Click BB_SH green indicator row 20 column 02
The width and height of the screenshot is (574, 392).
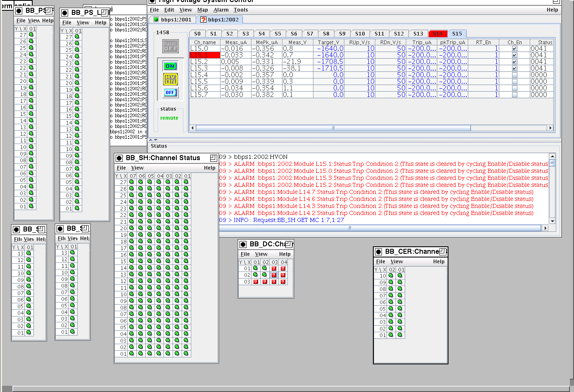click(x=177, y=228)
